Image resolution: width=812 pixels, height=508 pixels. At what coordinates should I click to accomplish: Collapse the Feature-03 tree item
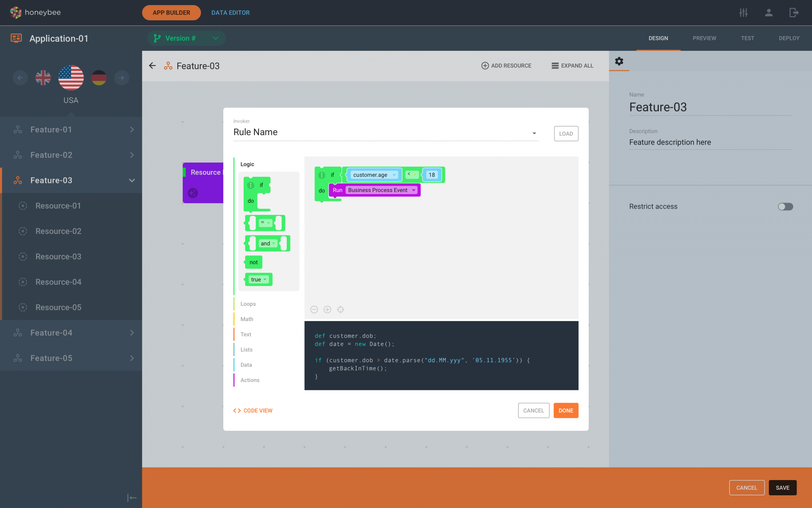(x=132, y=180)
